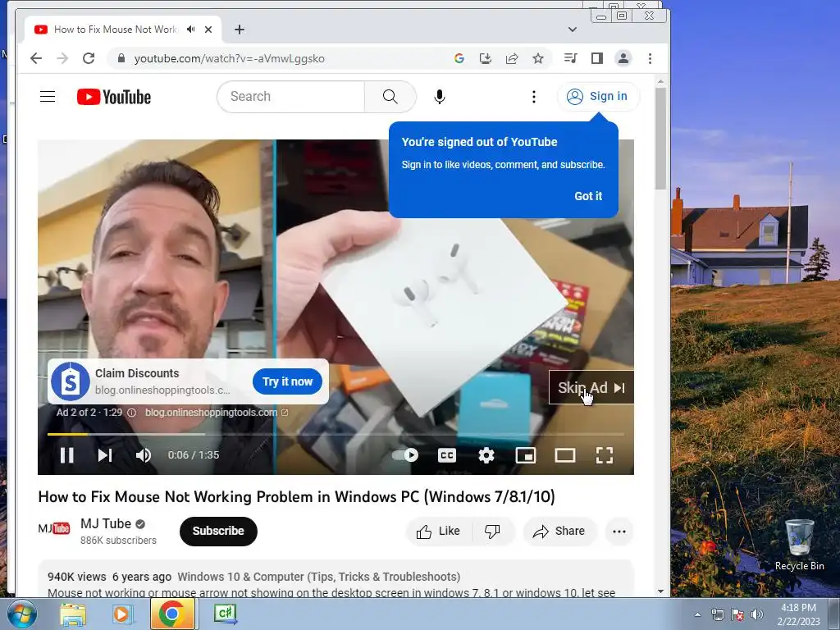Click Windows 10 & Computer hashtag text
The image size is (840, 630).
(x=319, y=577)
